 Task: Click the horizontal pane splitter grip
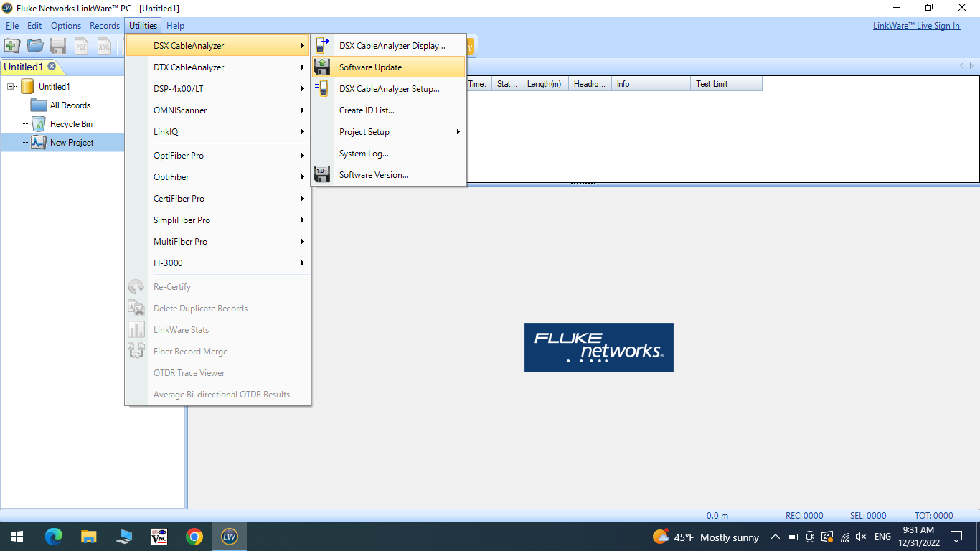click(x=583, y=184)
